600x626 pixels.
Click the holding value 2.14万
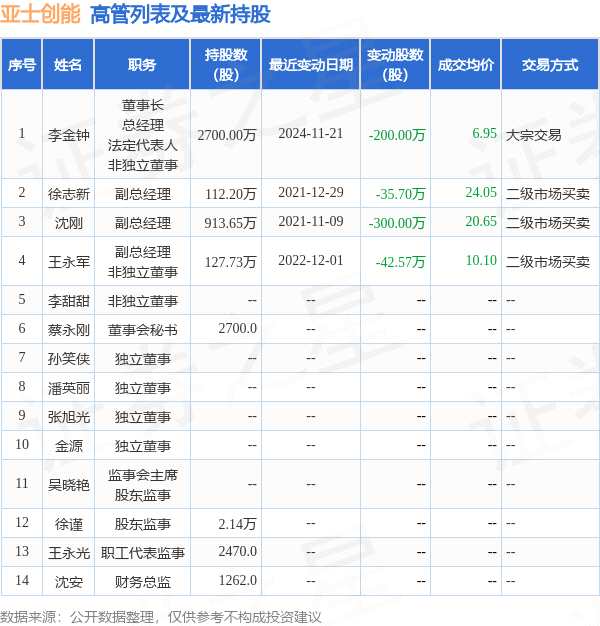(x=237, y=524)
